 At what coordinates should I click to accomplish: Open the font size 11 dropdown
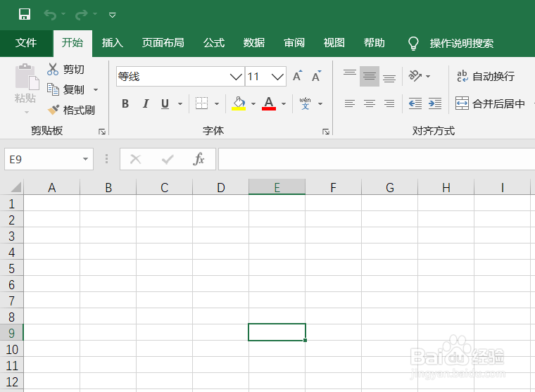[278, 77]
